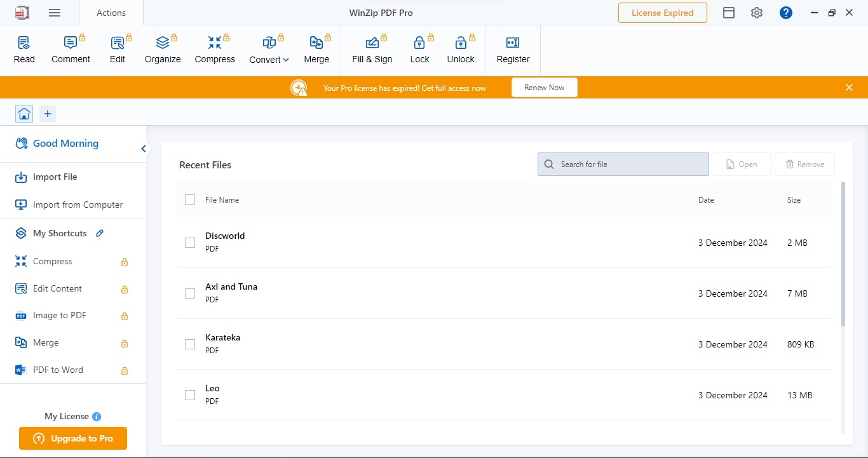Go to the Home tab icon

click(24, 114)
